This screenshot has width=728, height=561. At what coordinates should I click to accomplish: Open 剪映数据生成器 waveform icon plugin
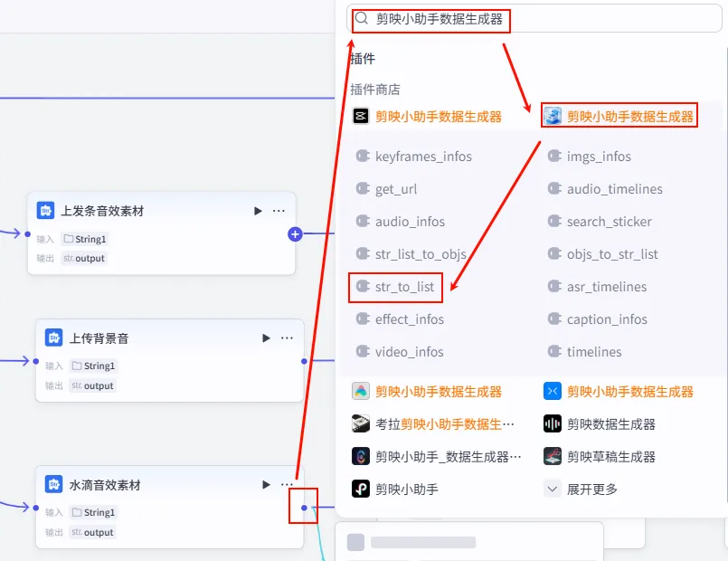600,424
